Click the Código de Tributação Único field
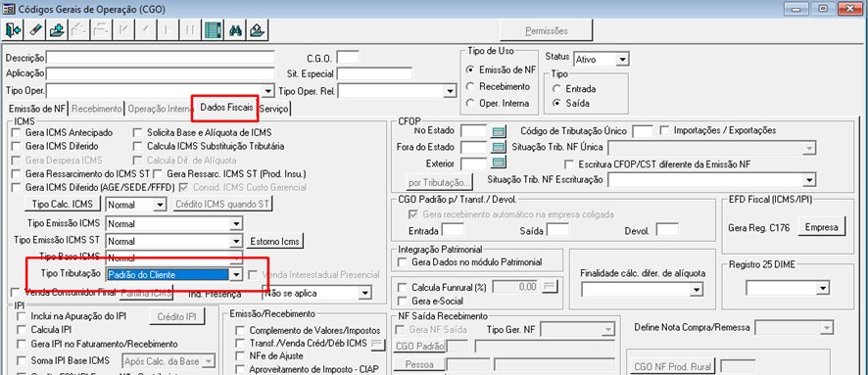Screen dimensions: 868x375 tap(643, 131)
